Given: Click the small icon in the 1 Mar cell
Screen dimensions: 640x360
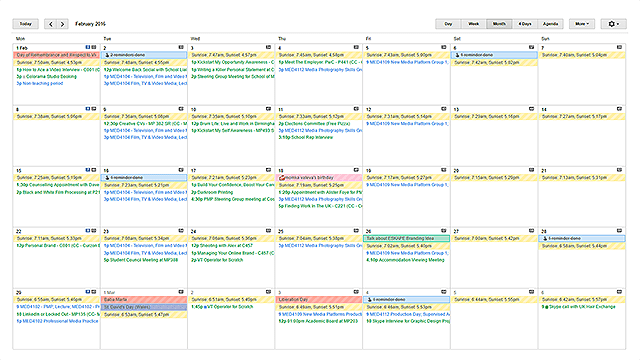Looking at the screenshot, I should click(x=181, y=292).
